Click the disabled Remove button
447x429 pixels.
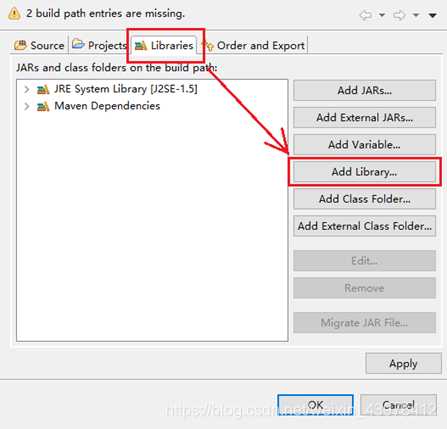click(364, 288)
